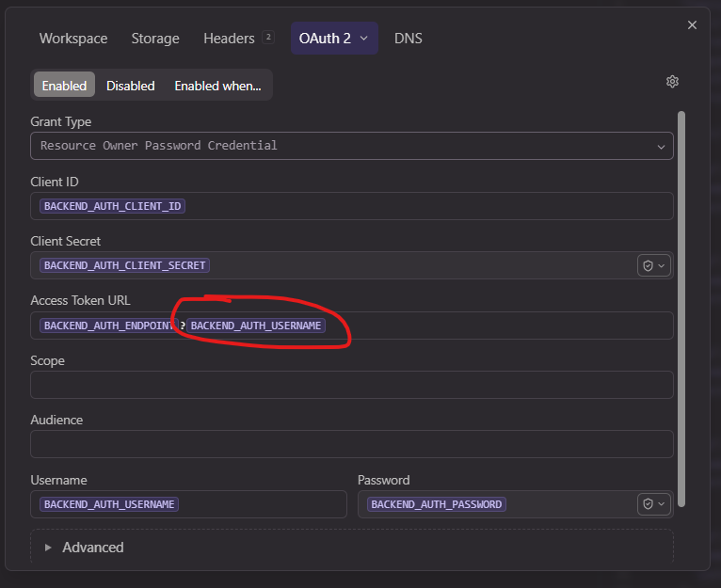Screen dimensions: 721x588
Task: Open the Headers tab
Action: (230, 39)
